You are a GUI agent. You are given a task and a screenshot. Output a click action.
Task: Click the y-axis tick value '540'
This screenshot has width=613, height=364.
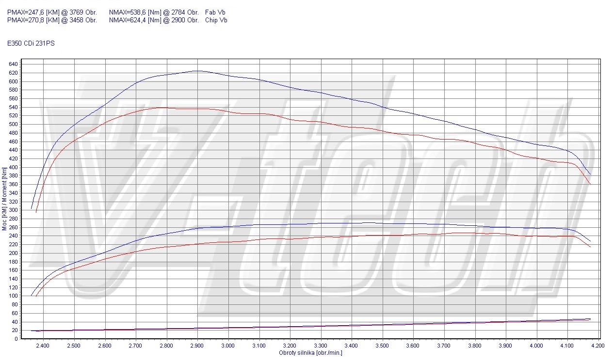[13, 107]
